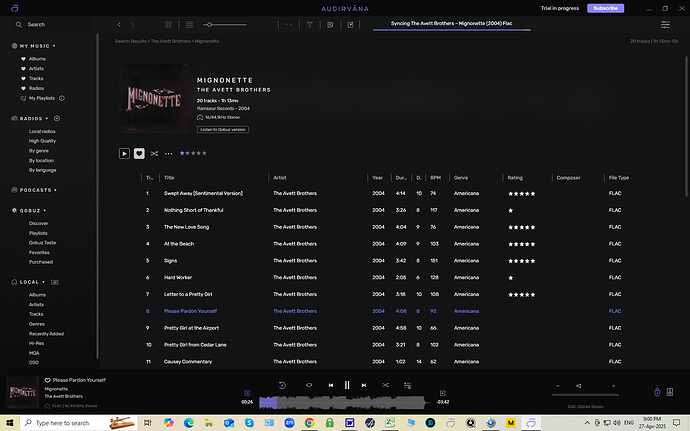Viewport: 690px width, 431px height.
Task: Open File Explorer from taskbar
Action: (209, 423)
